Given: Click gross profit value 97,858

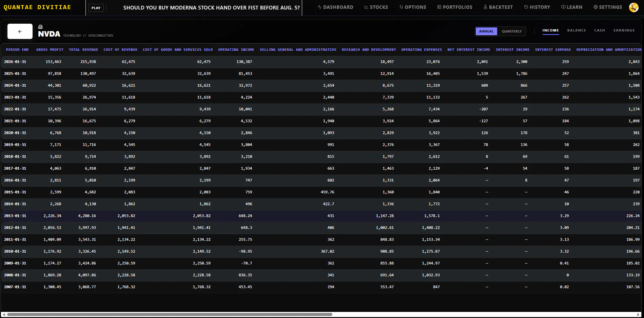Looking at the screenshot, I should click(55, 73).
